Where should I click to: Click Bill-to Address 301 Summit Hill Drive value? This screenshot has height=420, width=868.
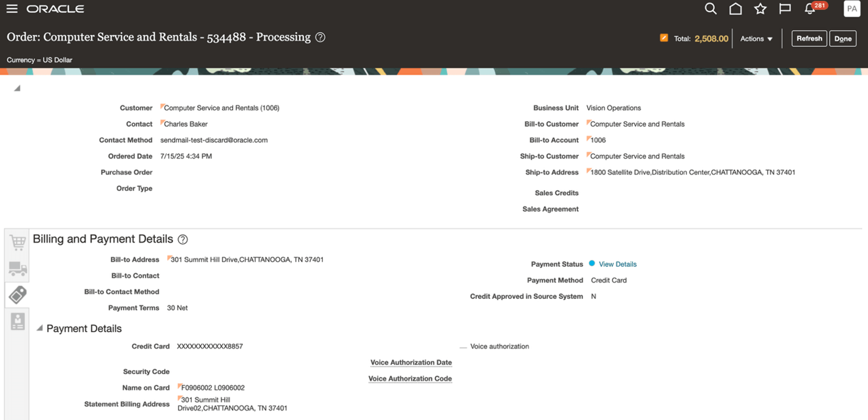point(247,260)
